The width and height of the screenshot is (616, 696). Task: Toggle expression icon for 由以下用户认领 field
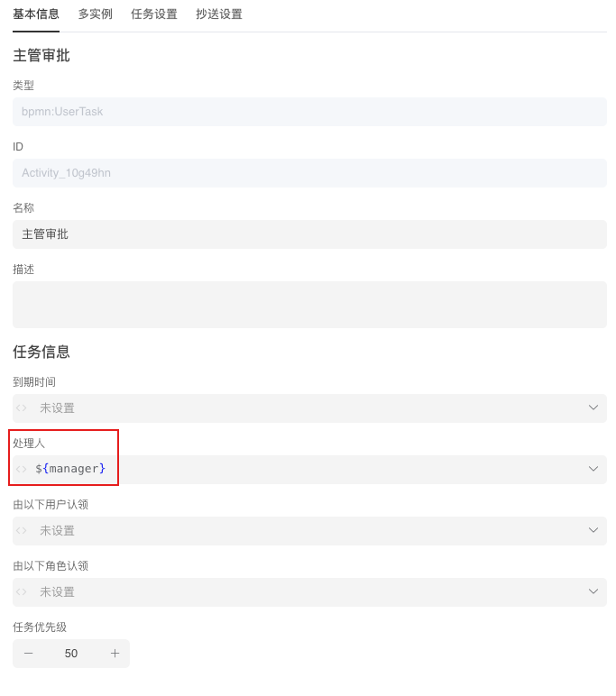click(x=22, y=530)
